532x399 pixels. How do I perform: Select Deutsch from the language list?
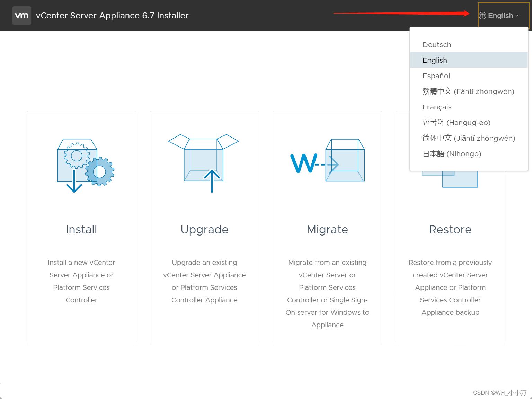469,45
